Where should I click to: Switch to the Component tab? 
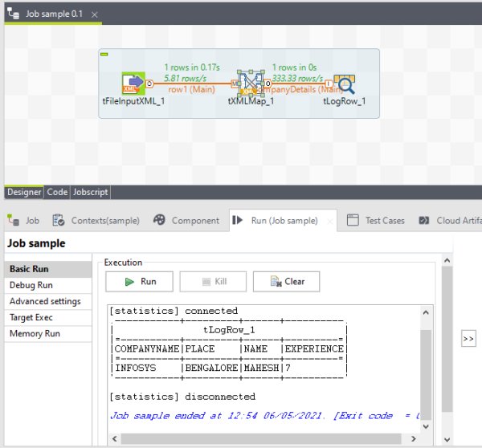click(x=186, y=220)
